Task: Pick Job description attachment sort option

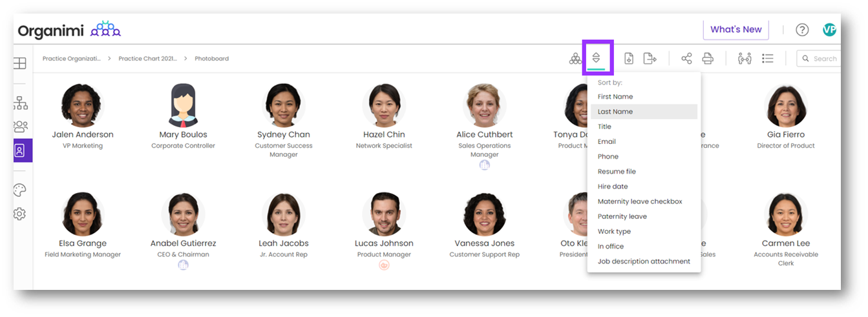Action: (x=644, y=261)
